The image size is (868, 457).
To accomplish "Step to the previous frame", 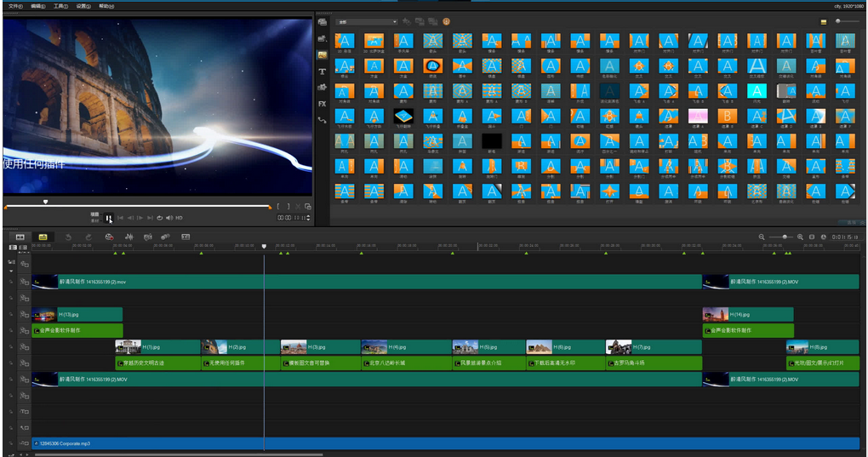I will [x=130, y=218].
